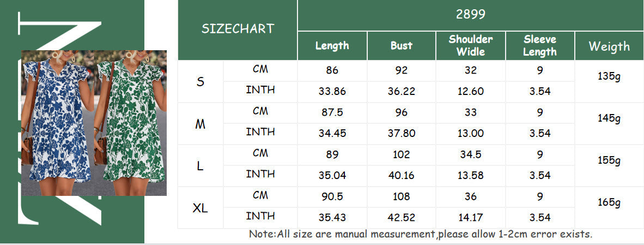Click the 135g weight cell
The width and height of the screenshot is (644, 245).
click(x=609, y=76)
